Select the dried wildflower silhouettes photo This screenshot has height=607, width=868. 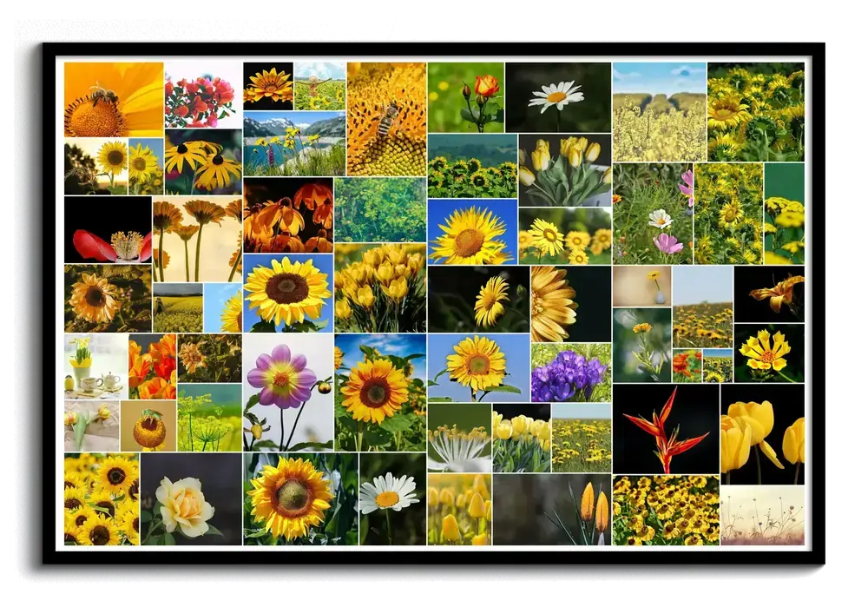pos(762,516)
